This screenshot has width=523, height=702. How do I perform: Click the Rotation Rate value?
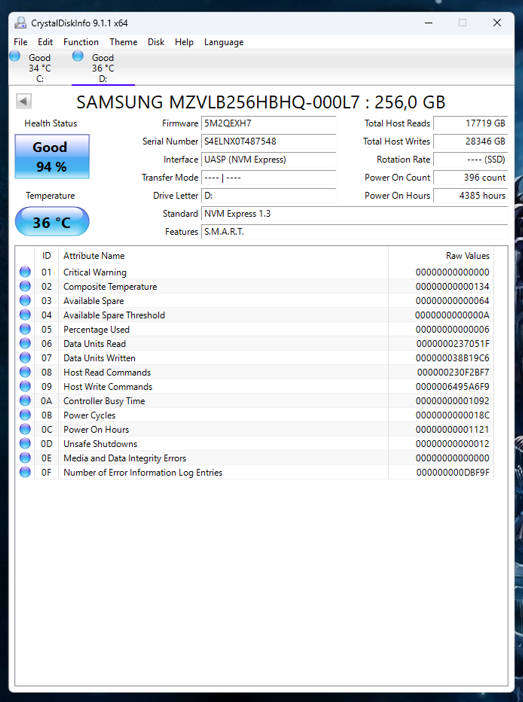pos(470,159)
